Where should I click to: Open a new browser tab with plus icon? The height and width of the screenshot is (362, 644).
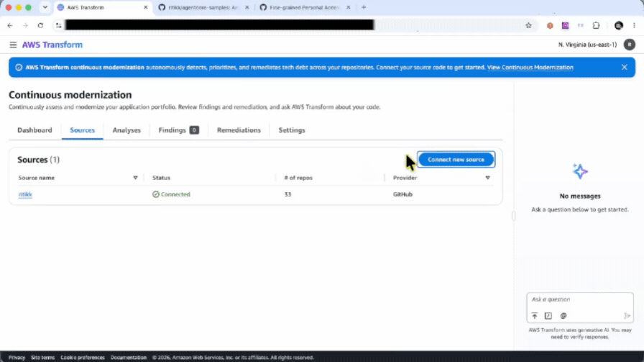pyautogui.click(x=364, y=7)
